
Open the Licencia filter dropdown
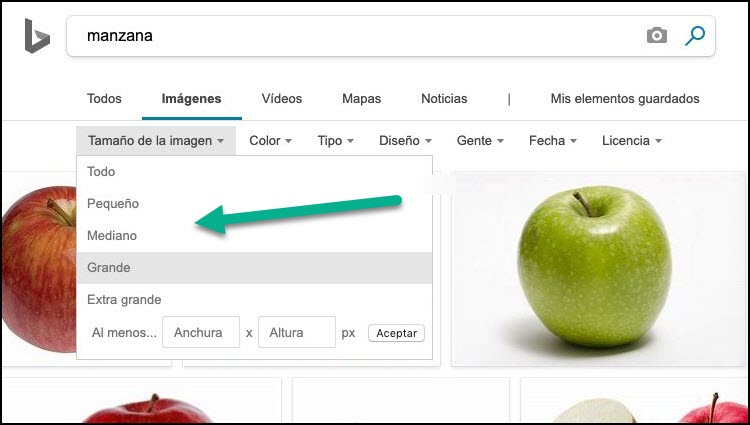pyautogui.click(x=631, y=141)
